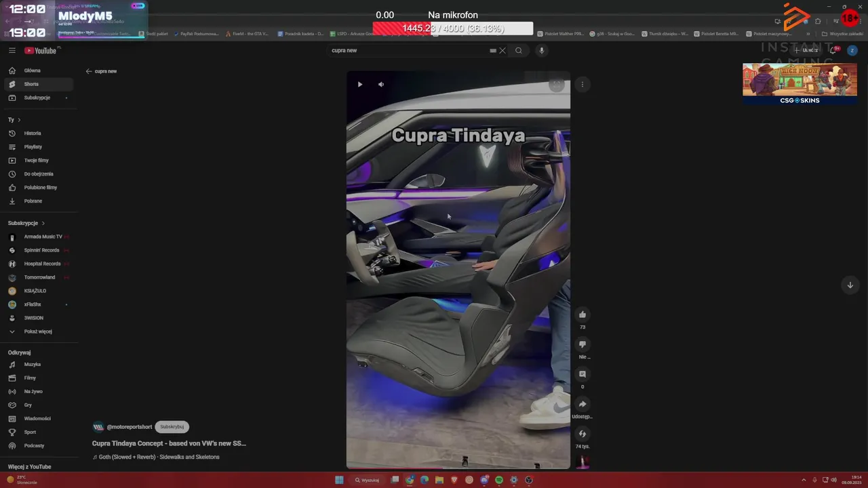Image resolution: width=868 pixels, height=488 pixels.
Task: Open Wiadomości news section
Action: coord(39,419)
